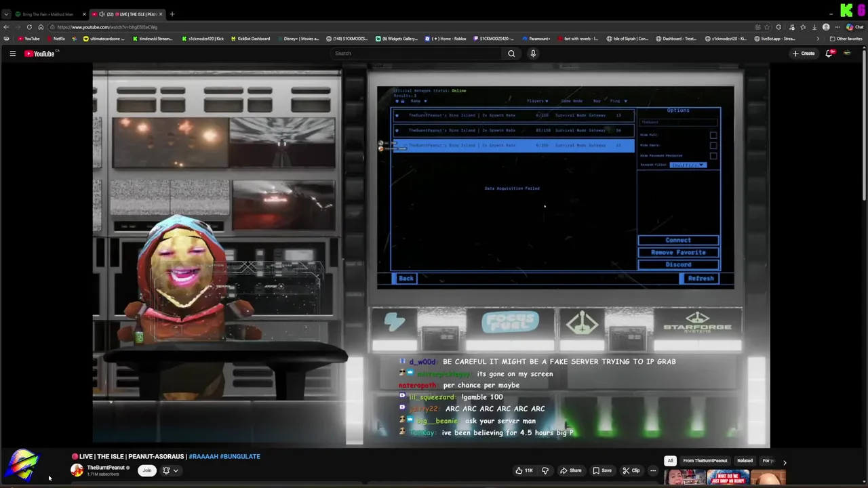Open the YouTube hamburger guide menu

12,54
